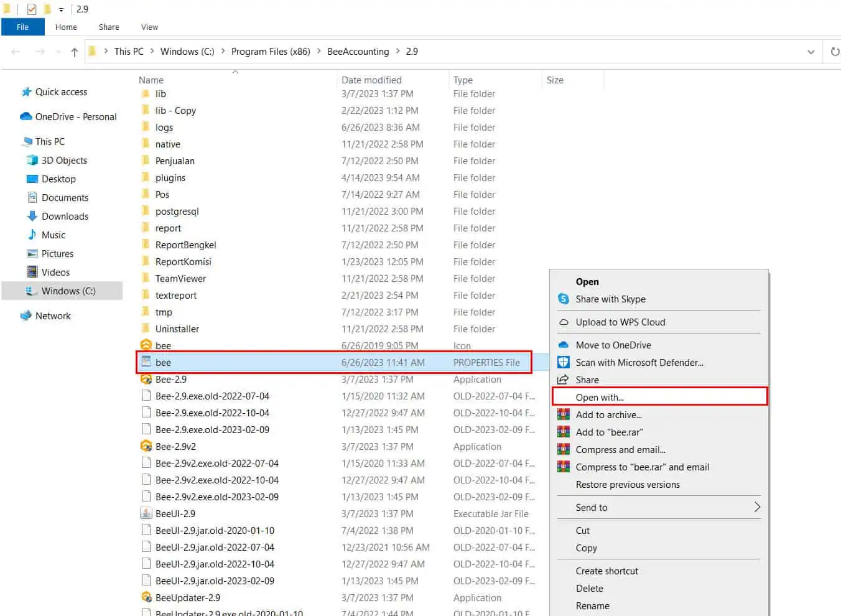Select Move to OneDrive menu entry
Screen dimensions: 841x616
pos(613,345)
